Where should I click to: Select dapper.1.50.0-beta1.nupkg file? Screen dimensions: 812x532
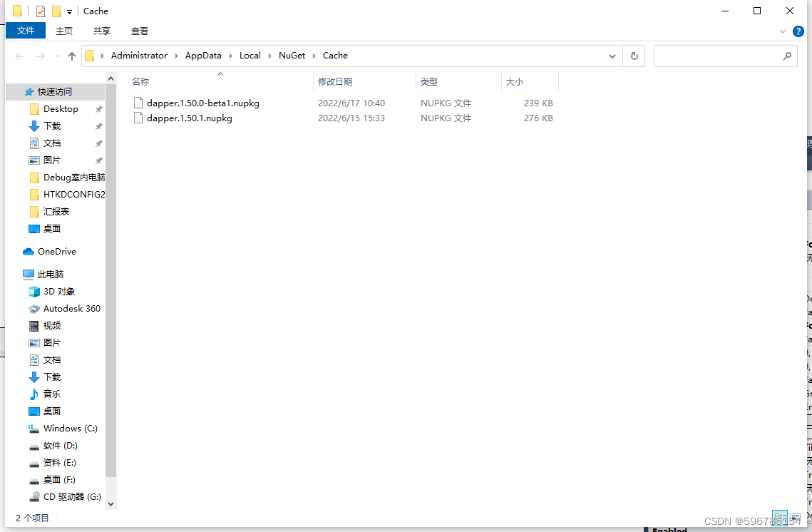coord(203,103)
